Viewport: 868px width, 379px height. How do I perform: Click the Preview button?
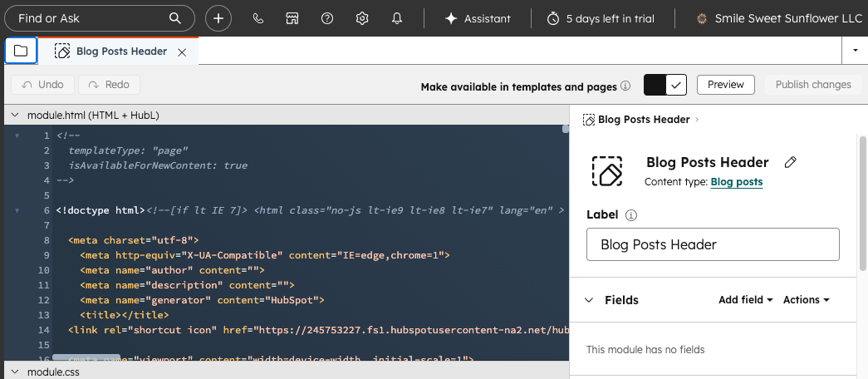pyautogui.click(x=725, y=85)
